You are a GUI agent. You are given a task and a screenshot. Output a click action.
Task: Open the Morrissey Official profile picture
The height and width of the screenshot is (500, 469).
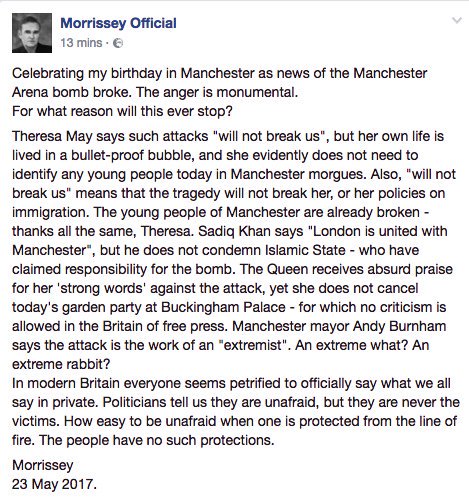click(x=32, y=33)
